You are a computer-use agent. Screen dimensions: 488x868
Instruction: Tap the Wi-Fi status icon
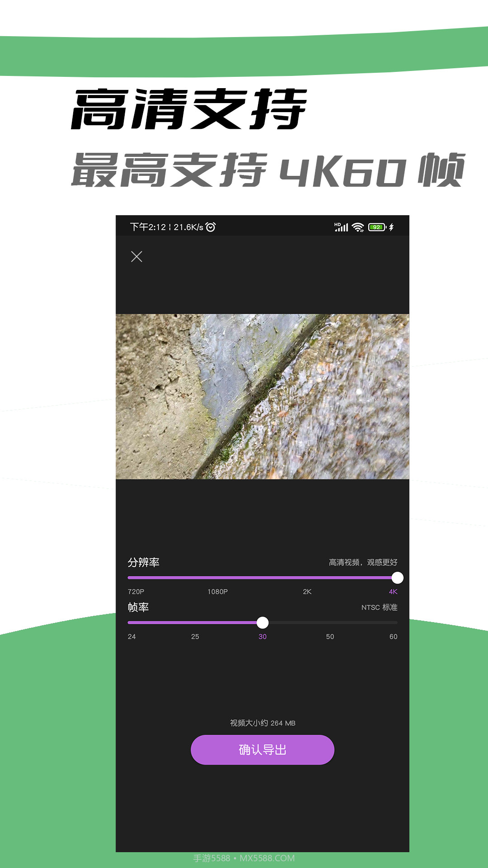coord(358,227)
